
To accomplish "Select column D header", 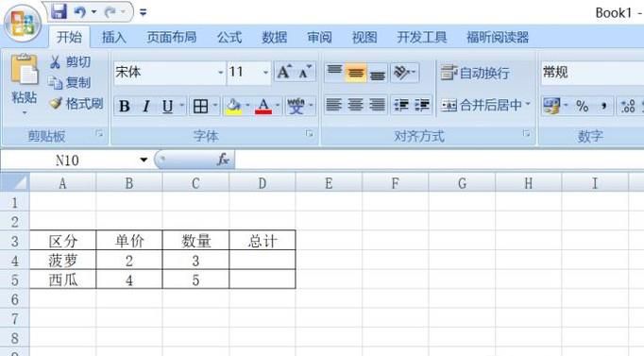I will (x=262, y=183).
